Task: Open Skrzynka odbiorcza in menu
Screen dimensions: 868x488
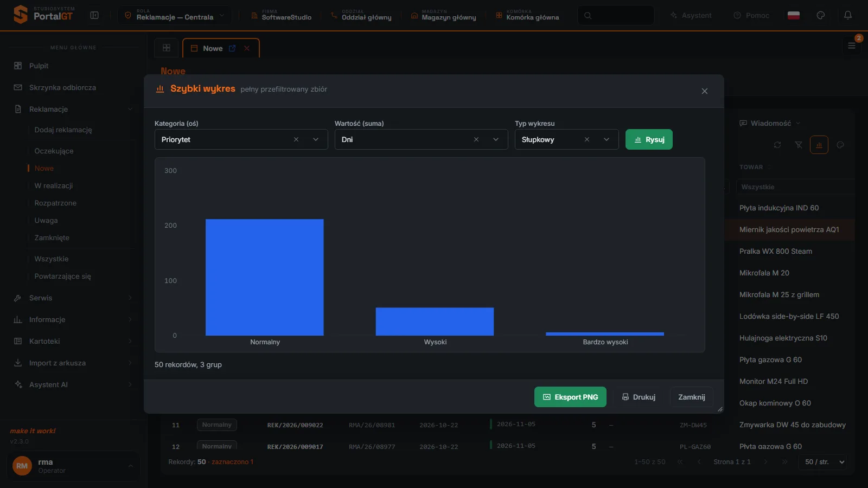Action: [62, 87]
